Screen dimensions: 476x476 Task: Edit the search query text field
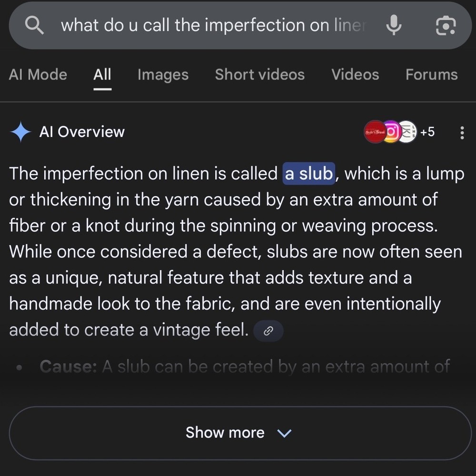point(214,25)
